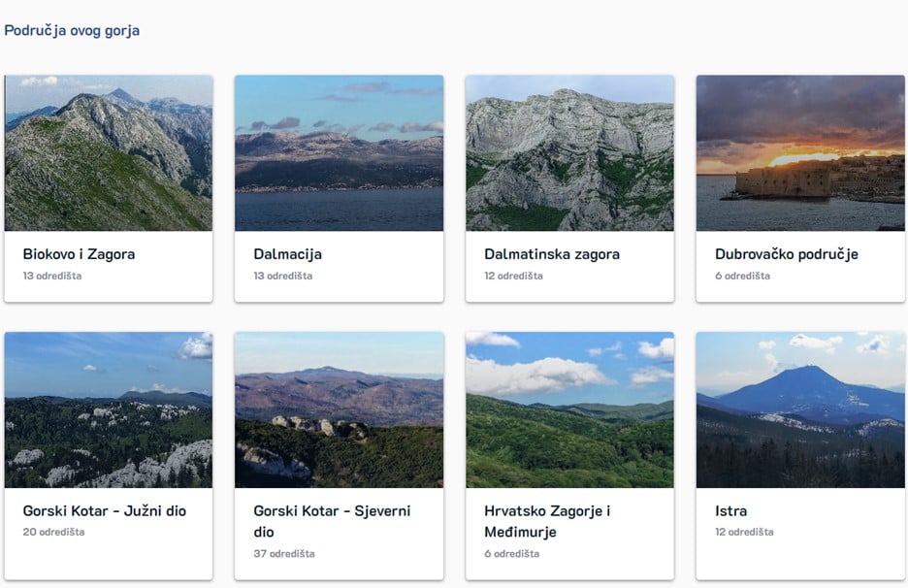Click the Gorski Kotar - Južni dio image
The width and height of the screenshot is (908, 588).
click(x=108, y=409)
